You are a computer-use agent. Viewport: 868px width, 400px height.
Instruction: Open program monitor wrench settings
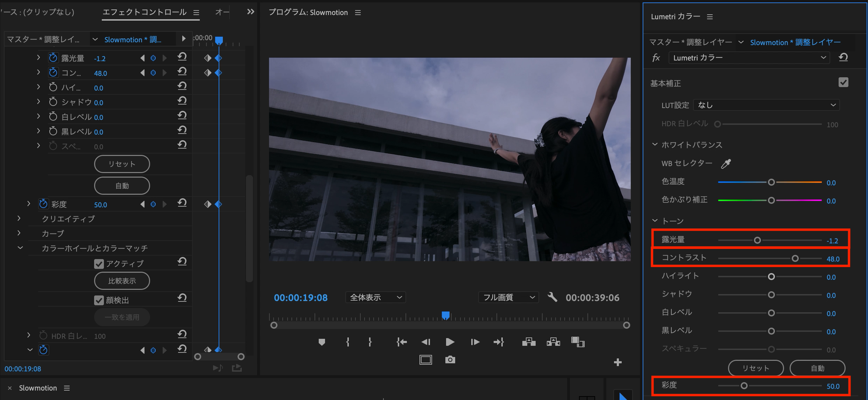coord(552,297)
